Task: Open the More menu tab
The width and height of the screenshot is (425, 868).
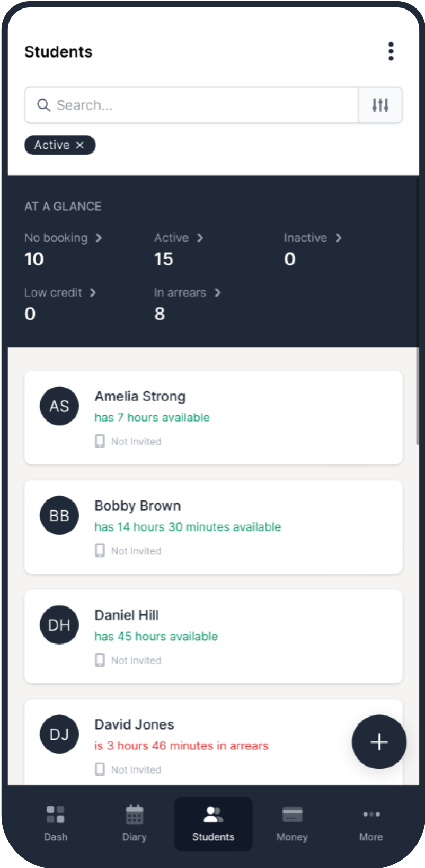Action: 371,824
